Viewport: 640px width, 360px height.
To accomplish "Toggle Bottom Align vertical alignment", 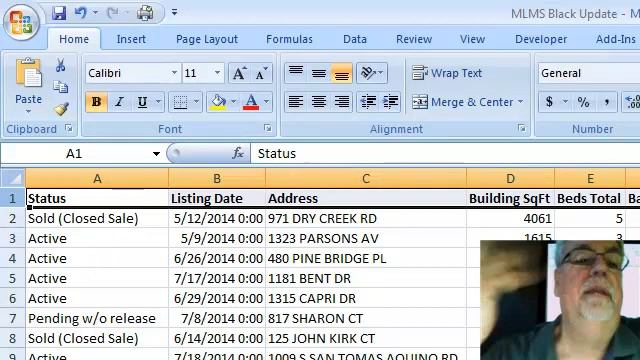I will tap(342, 73).
